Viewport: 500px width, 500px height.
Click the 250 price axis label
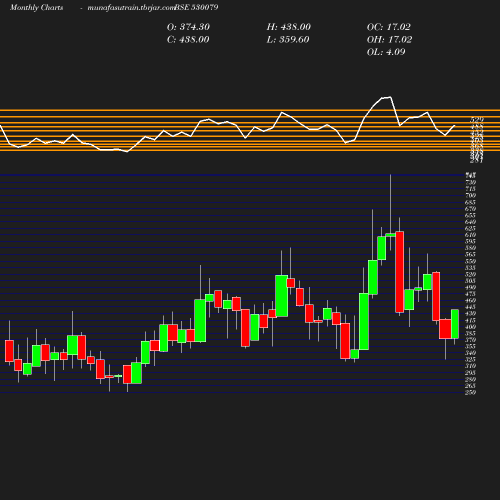(x=471, y=392)
